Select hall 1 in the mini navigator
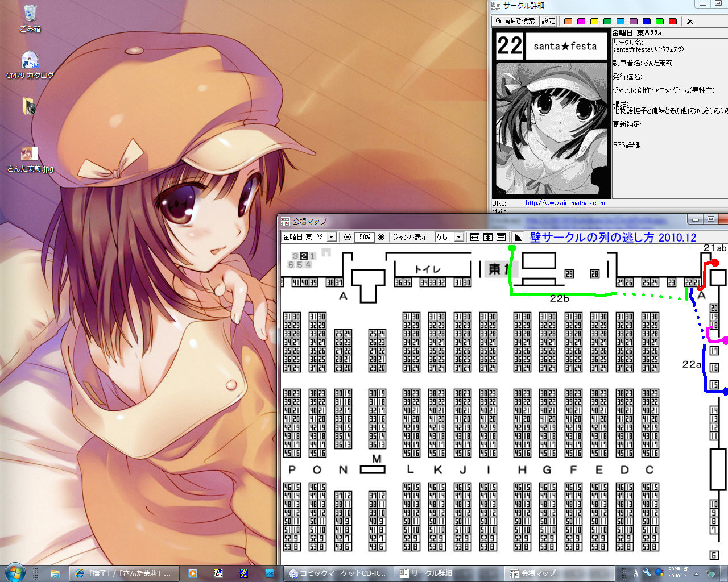The image size is (728, 582). (312, 256)
